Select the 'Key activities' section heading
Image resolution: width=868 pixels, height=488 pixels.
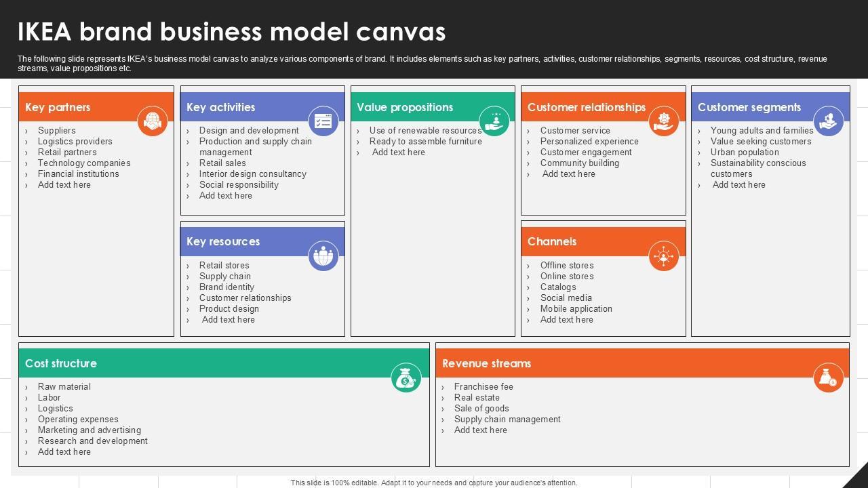click(221, 107)
